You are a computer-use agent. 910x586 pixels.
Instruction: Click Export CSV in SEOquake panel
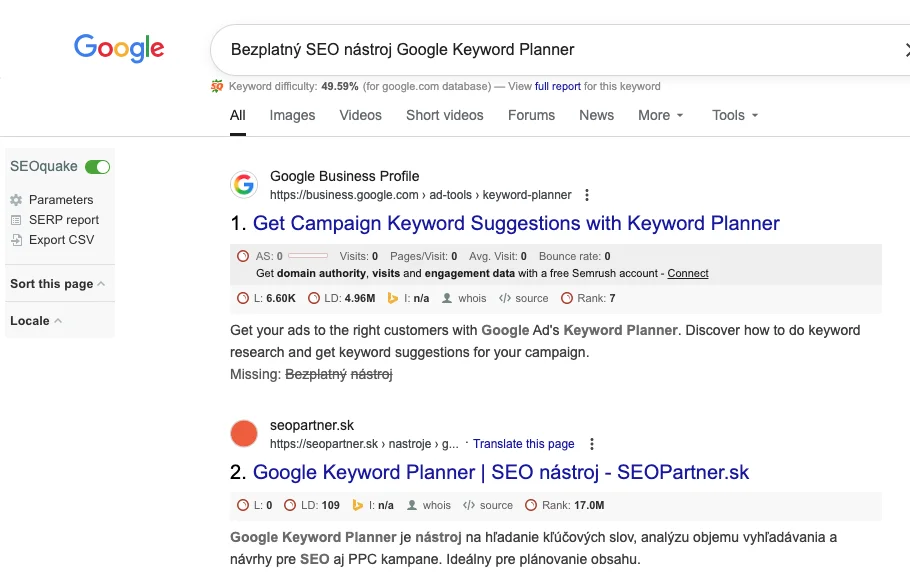(x=60, y=240)
